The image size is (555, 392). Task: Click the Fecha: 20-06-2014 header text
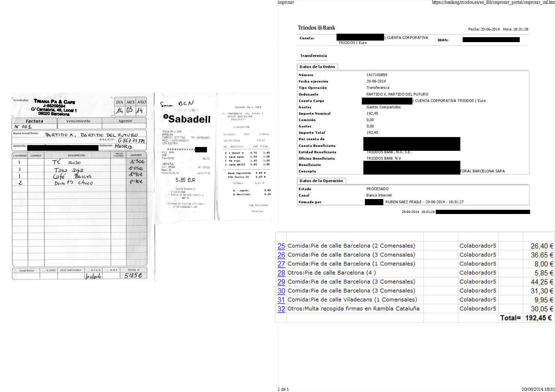(x=484, y=29)
